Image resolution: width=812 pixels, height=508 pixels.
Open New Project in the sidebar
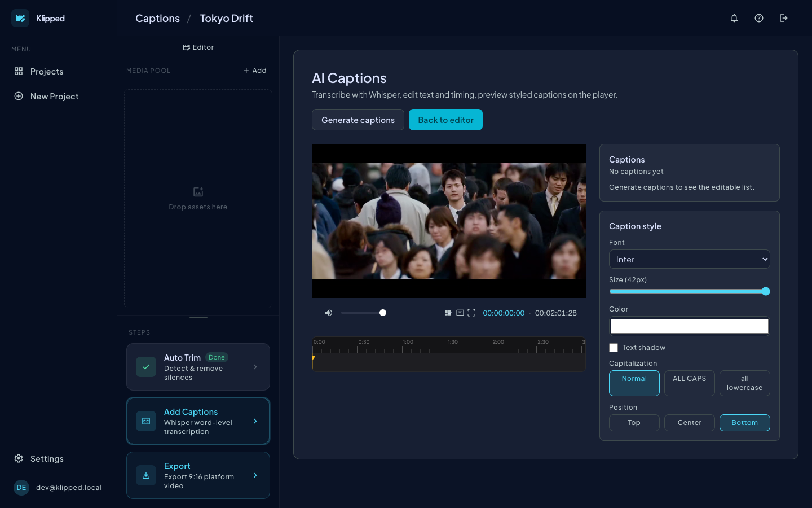58,97
